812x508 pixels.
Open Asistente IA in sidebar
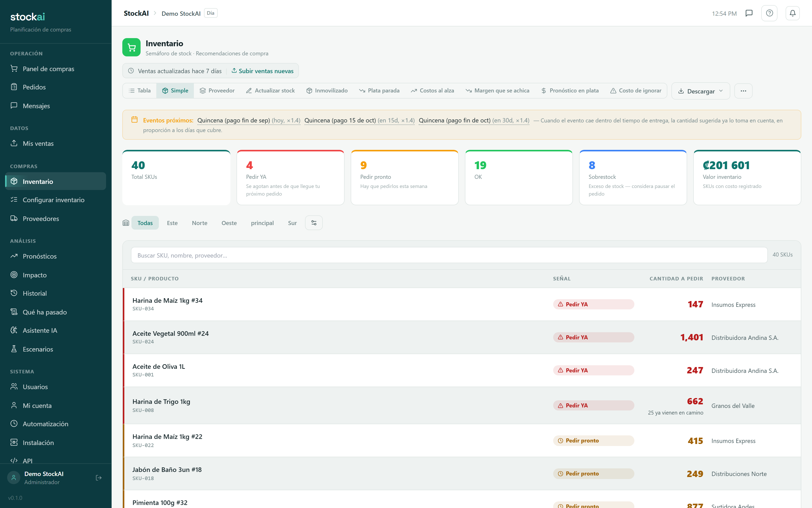56,331
